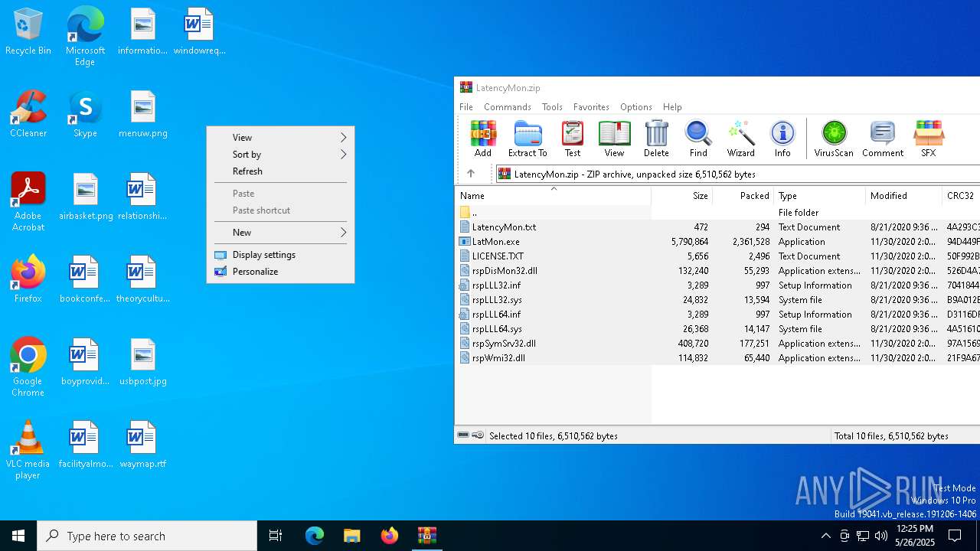Click the WinRAR taskbar icon
Viewport: 980px width, 551px height.
(x=427, y=536)
